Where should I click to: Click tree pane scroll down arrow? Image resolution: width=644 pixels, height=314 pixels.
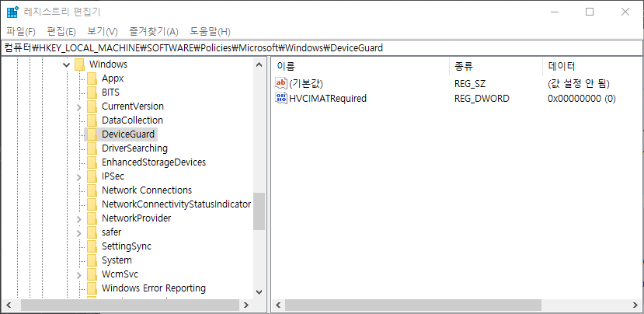(x=259, y=291)
